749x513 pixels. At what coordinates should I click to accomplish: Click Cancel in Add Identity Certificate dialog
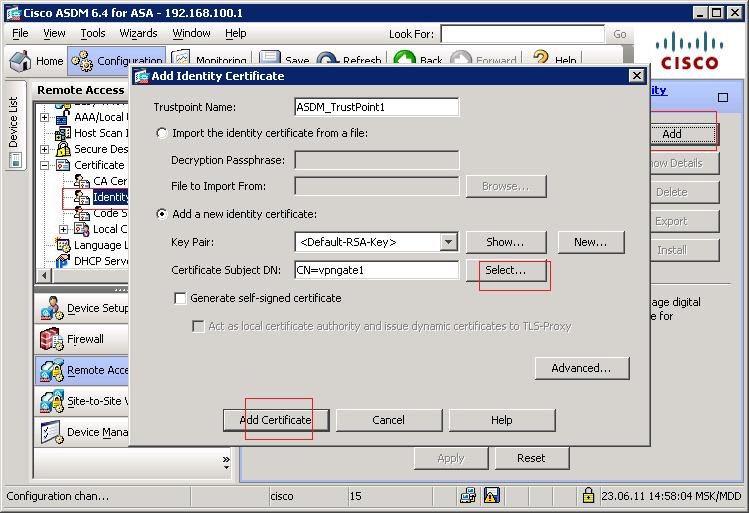388,420
